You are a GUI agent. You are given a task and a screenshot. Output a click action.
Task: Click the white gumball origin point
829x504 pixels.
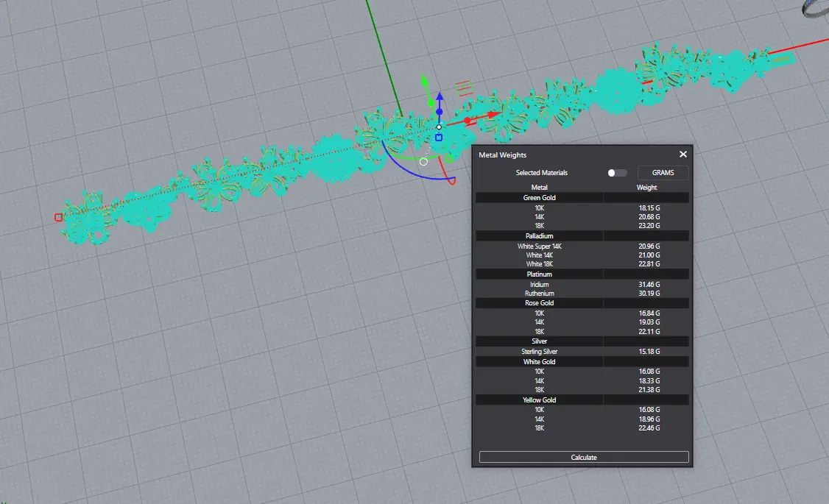pos(439,127)
